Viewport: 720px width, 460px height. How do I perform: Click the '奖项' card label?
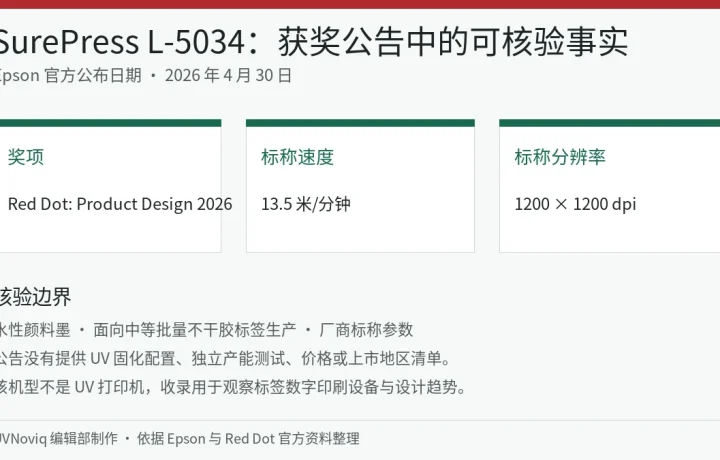click(x=26, y=157)
